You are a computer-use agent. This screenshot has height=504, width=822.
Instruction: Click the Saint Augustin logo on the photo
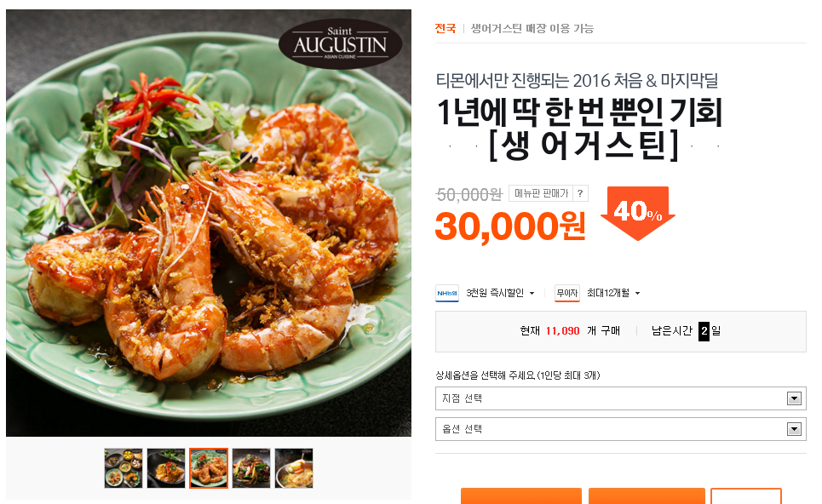[x=340, y=44]
